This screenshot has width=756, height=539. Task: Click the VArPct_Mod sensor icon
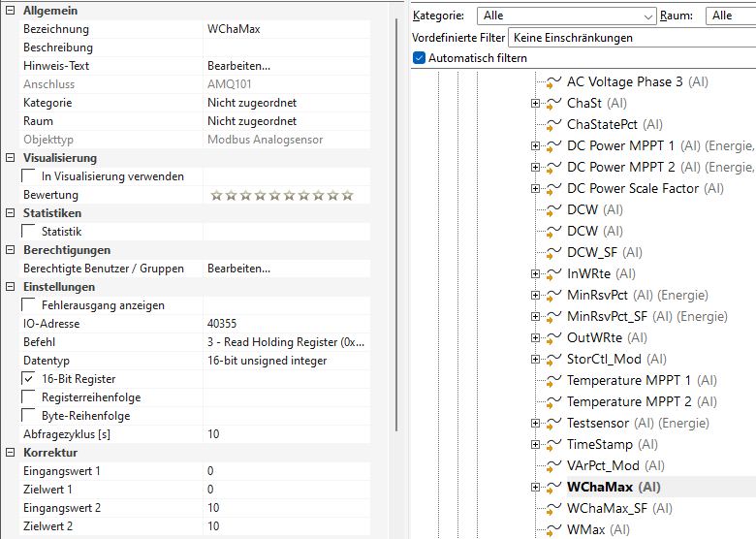554,466
